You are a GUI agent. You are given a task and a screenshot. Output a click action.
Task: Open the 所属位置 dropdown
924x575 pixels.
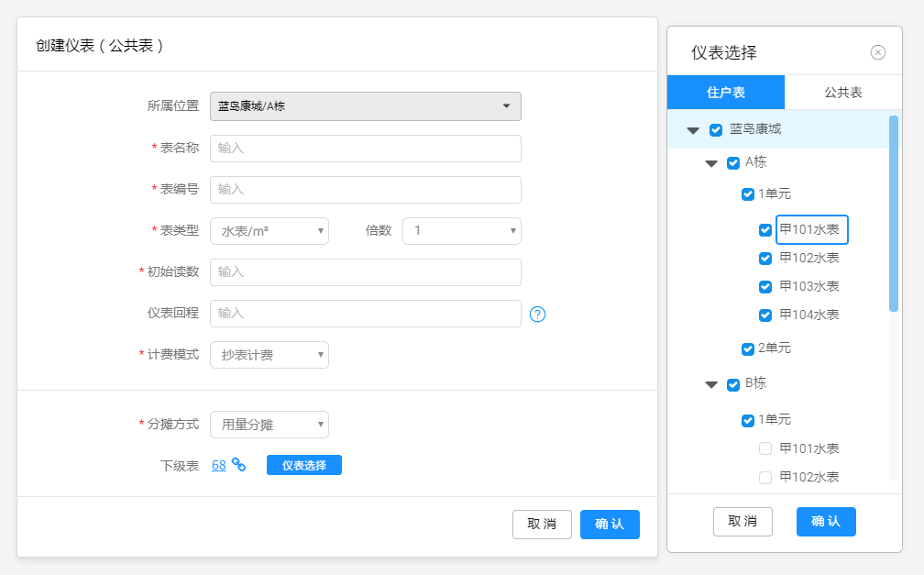(x=365, y=106)
